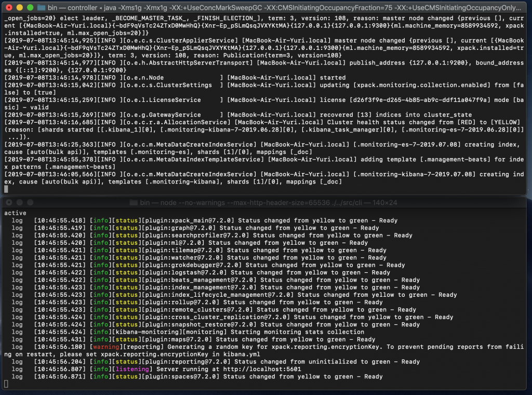Select 'plugin:tilemap@7.2.0' text
The width and height of the screenshot is (532, 395).
(x=184, y=251)
